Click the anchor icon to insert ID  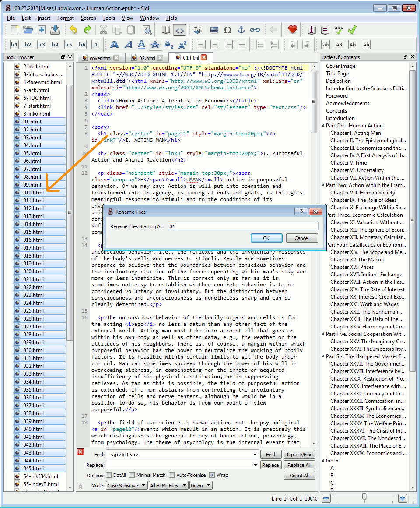click(x=241, y=30)
